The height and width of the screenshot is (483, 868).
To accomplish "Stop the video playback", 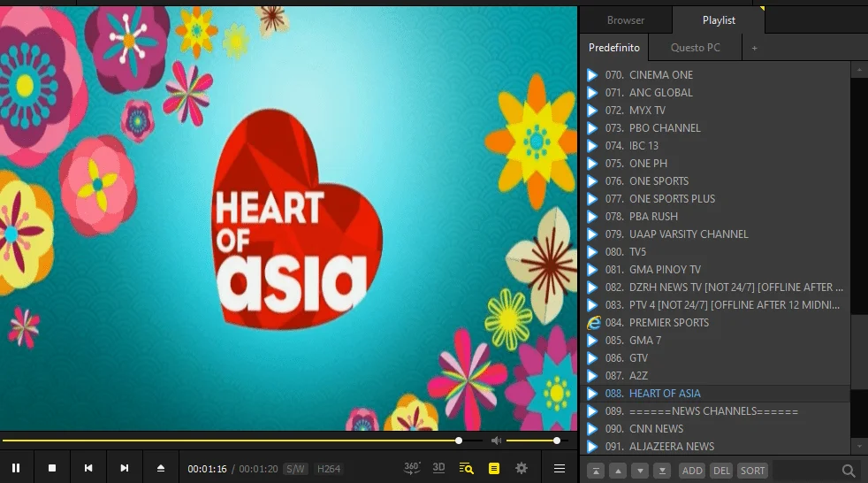I will point(52,468).
